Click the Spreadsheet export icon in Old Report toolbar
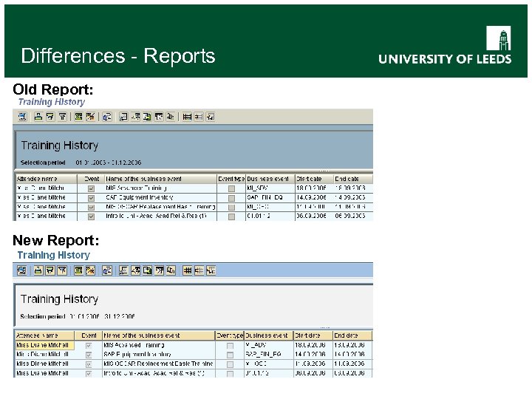 click(x=123, y=117)
